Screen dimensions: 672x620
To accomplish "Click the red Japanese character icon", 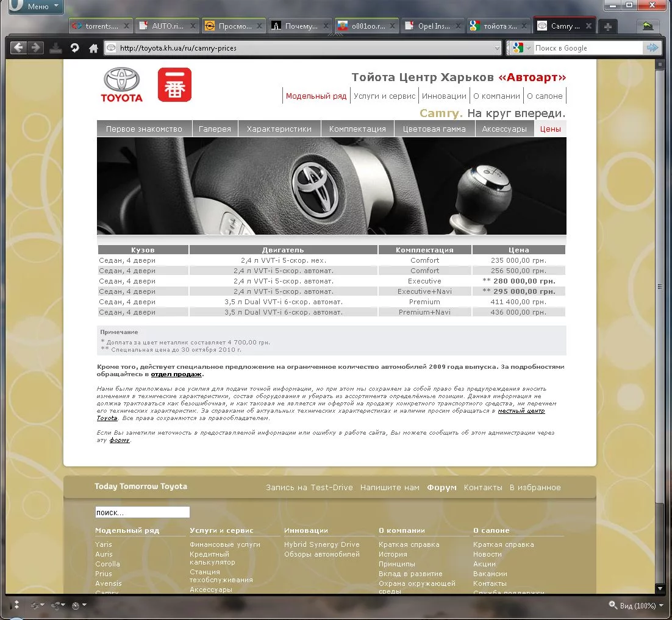I will 174,84.
